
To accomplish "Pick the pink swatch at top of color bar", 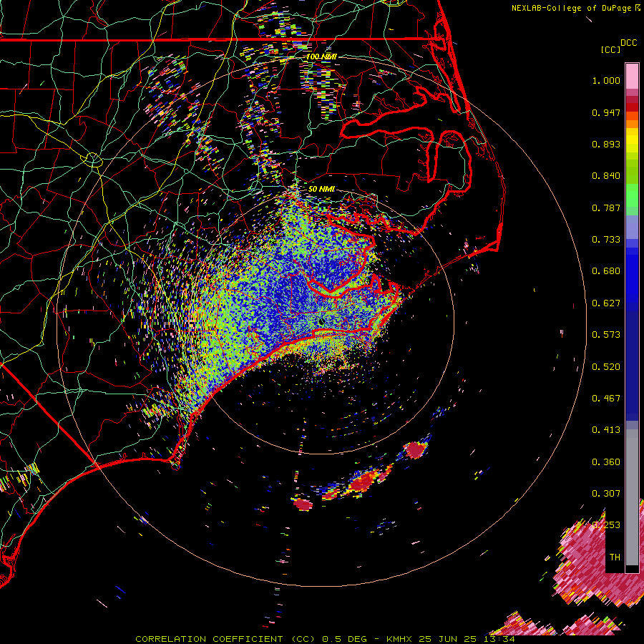I will [x=632, y=76].
